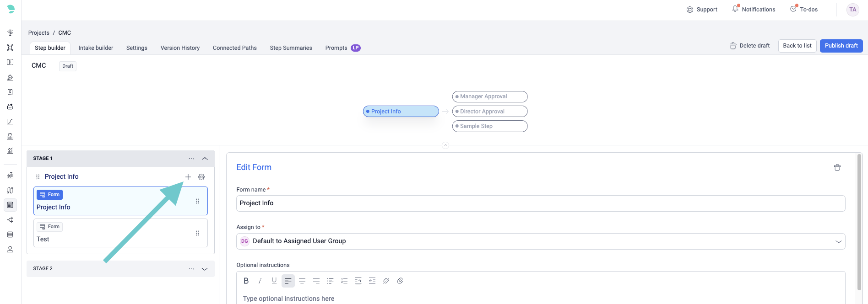
Task: Insert bulleted list in instructions
Action: (330, 281)
